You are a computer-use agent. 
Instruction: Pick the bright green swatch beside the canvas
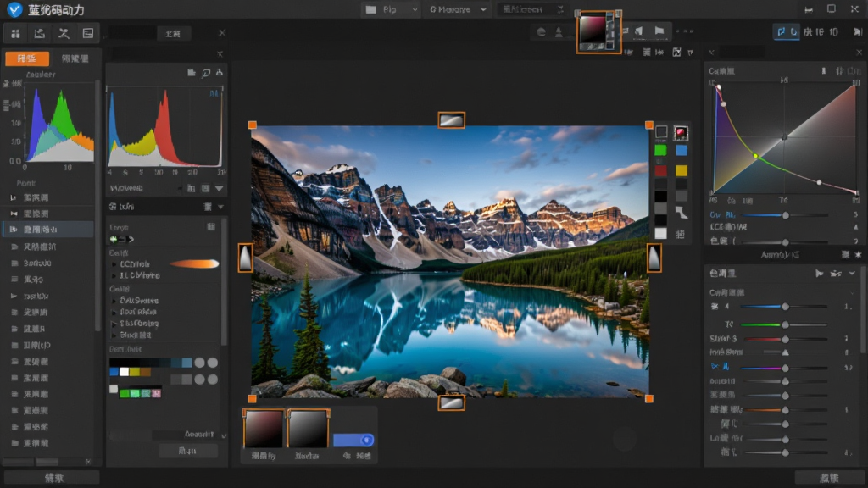coord(660,151)
